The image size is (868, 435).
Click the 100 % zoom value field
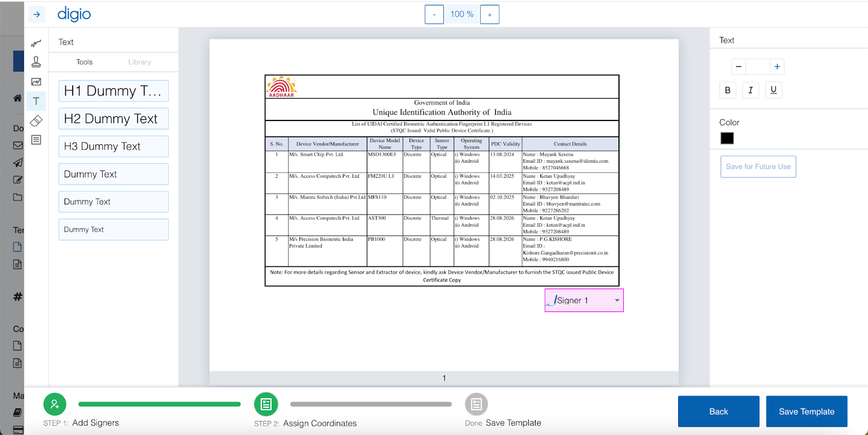[x=462, y=15]
